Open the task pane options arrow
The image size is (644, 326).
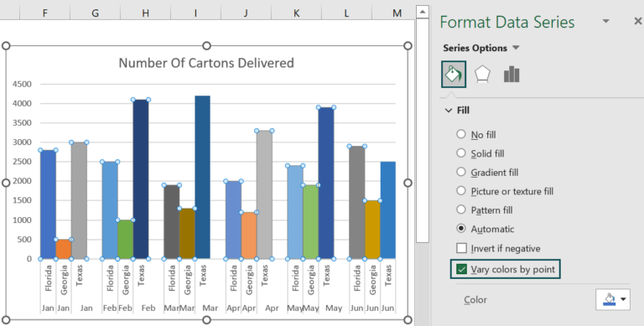605,21
